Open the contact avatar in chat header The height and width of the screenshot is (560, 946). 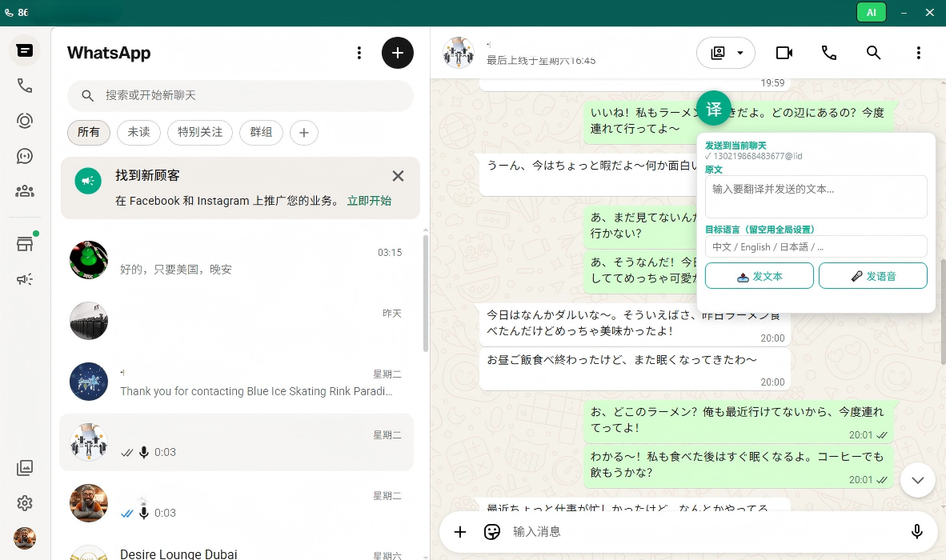coord(459,53)
